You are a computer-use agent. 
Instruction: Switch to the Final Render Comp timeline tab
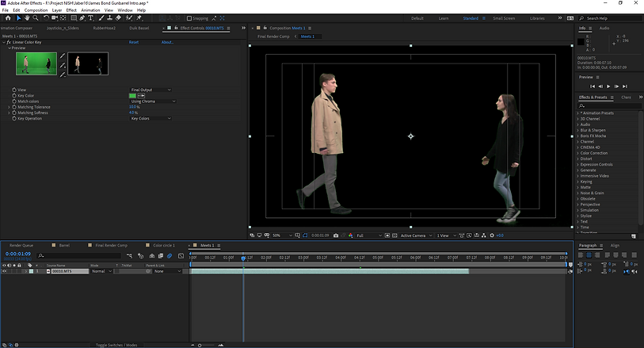coord(112,245)
